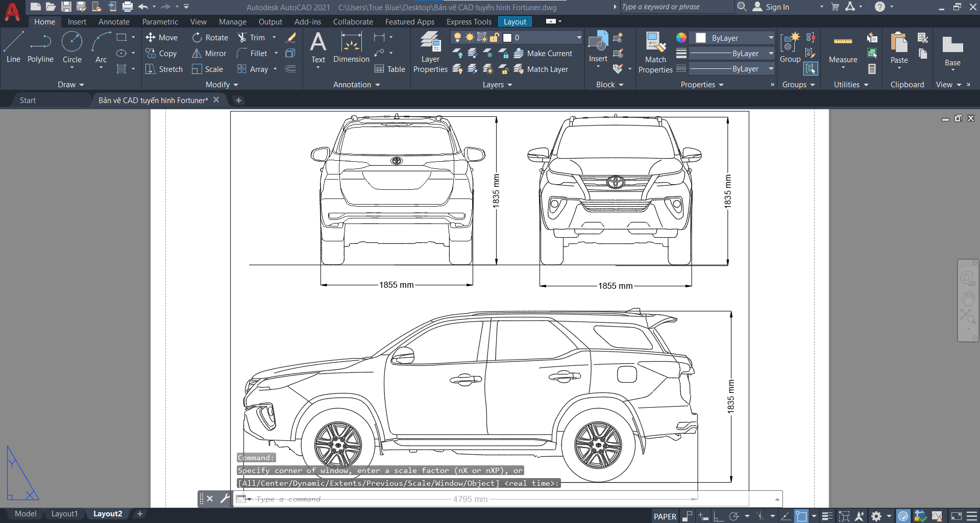This screenshot has height=523, width=980.
Task: Toggle object snap tracking in status bar
Action: pyautogui.click(x=786, y=516)
